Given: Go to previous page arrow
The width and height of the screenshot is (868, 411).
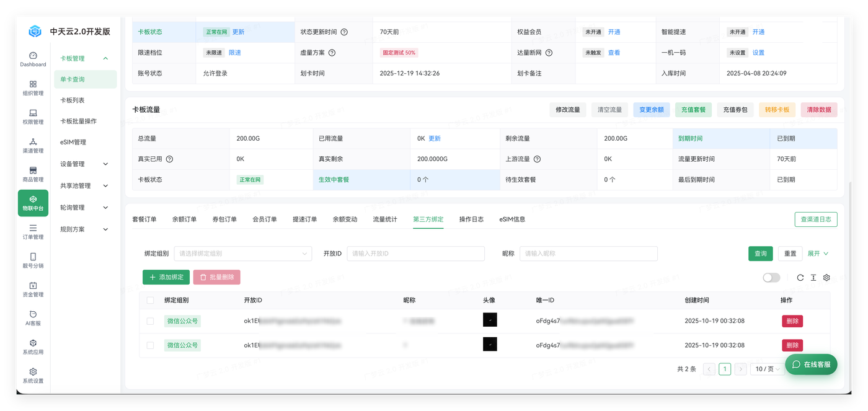Looking at the screenshot, I should tap(709, 369).
